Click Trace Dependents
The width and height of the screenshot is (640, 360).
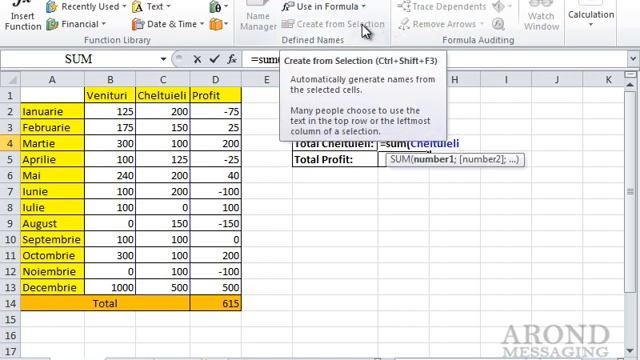[x=442, y=7]
